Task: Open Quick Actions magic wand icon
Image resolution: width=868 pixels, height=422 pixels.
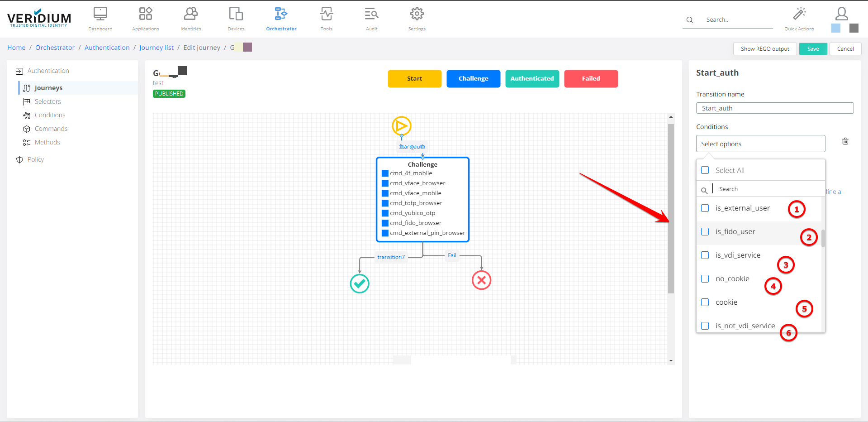Action: (x=799, y=14)
